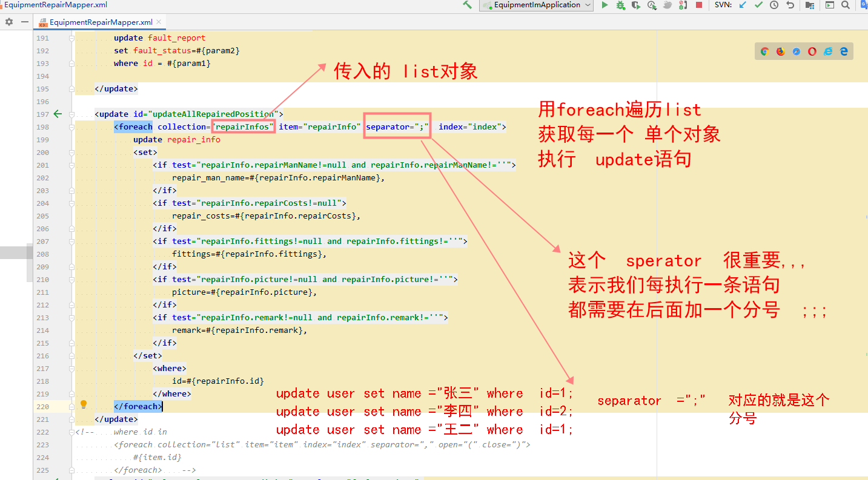Screen dimensions: 868x480
Task: Select the EquipmentRepairMapper.xml editor tab
Action: [100, 21]
